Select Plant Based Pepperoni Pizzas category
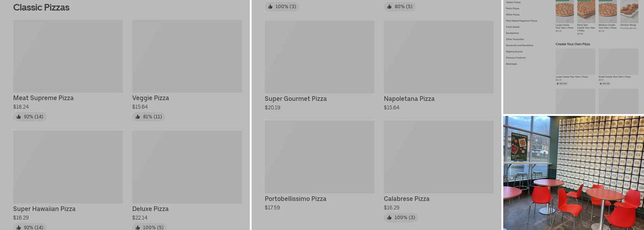The width and height of the screenshot is (644, 230). click(x=521, y=21)
